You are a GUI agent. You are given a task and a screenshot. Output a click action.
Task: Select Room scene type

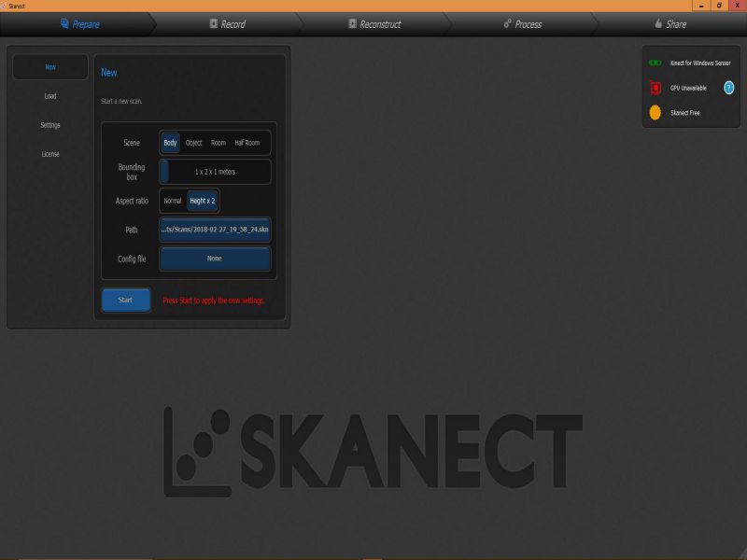(x=218, y=143)
